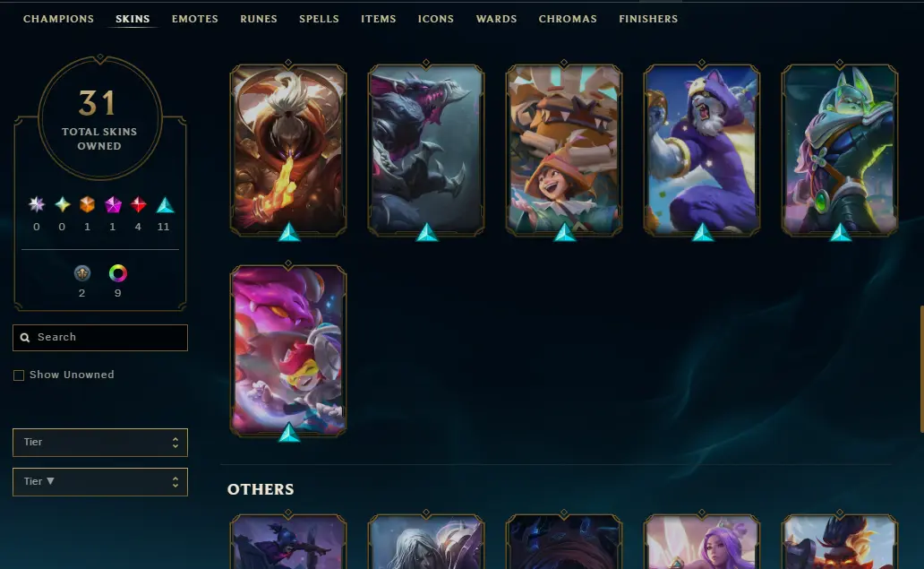Click inside the Search input field
The width and height of the screenshot is (924, 569).
pos(100,337)
